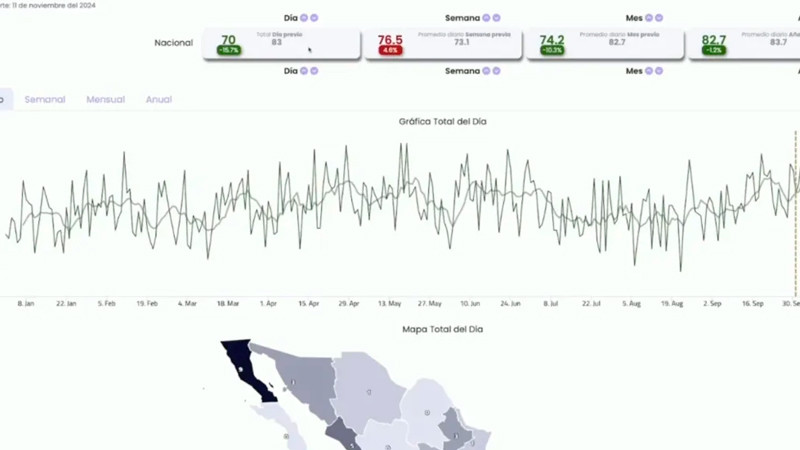Open the Mensual tab
Image resolution: width=800 pixels, height=450 pixels.
[x=106, y=100]
